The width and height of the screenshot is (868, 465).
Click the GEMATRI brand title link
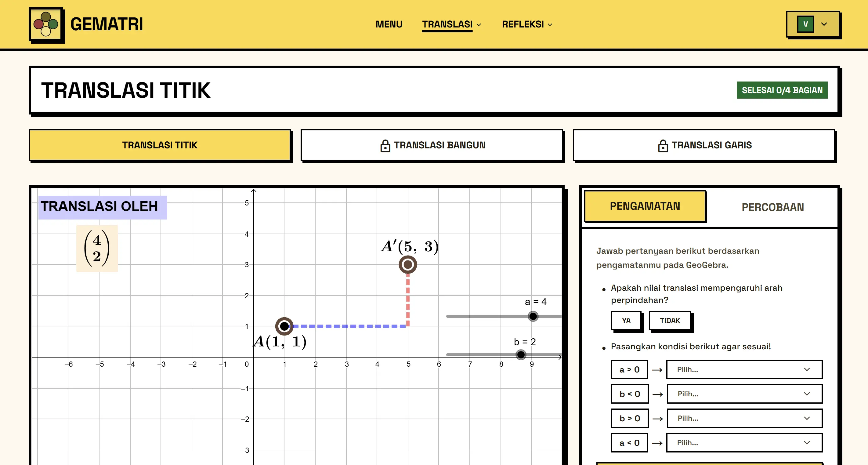[x=107, y=24]
